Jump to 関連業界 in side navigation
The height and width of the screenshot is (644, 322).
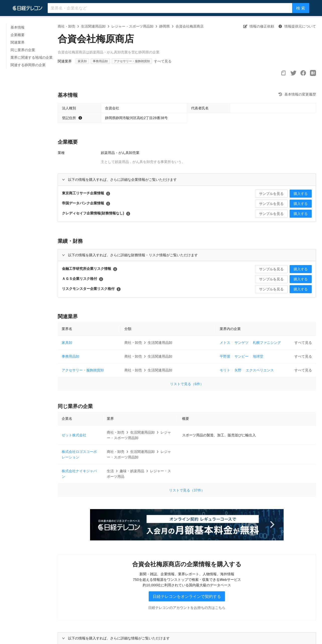[18, 42]
